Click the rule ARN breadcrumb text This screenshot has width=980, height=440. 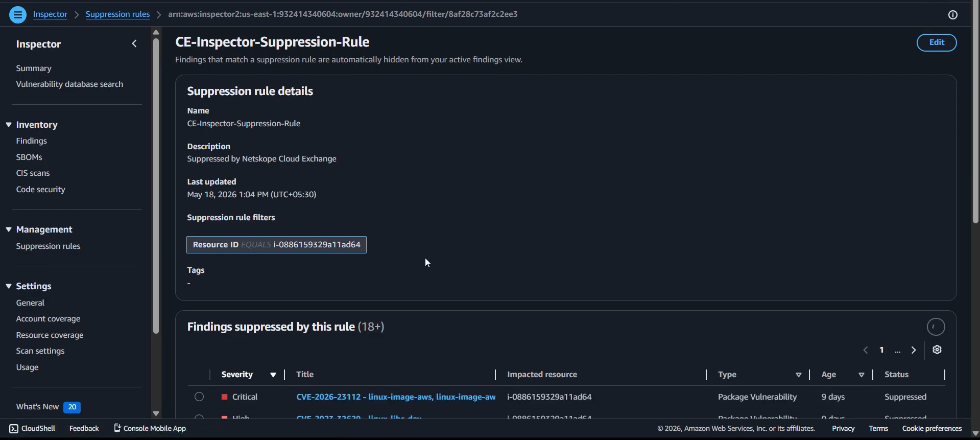tap(343, 14)
